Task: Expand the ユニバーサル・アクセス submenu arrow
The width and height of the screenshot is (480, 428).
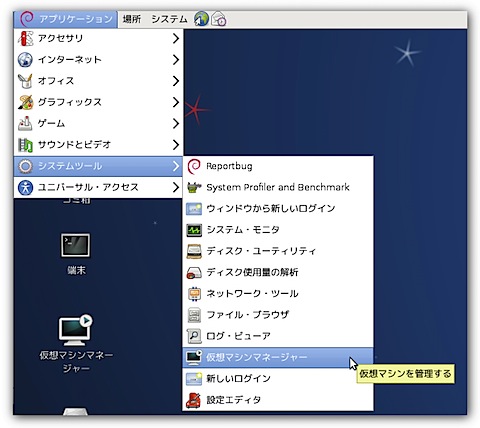Action: [176, 187]
